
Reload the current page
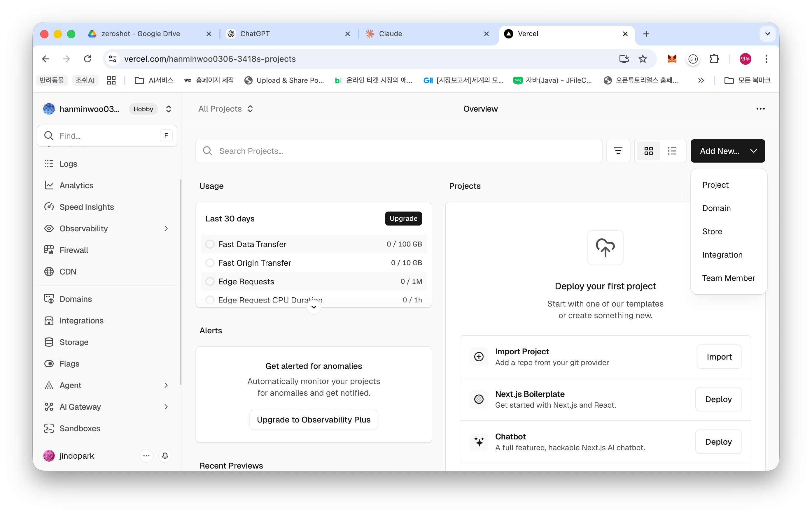(x=88, y=59)
